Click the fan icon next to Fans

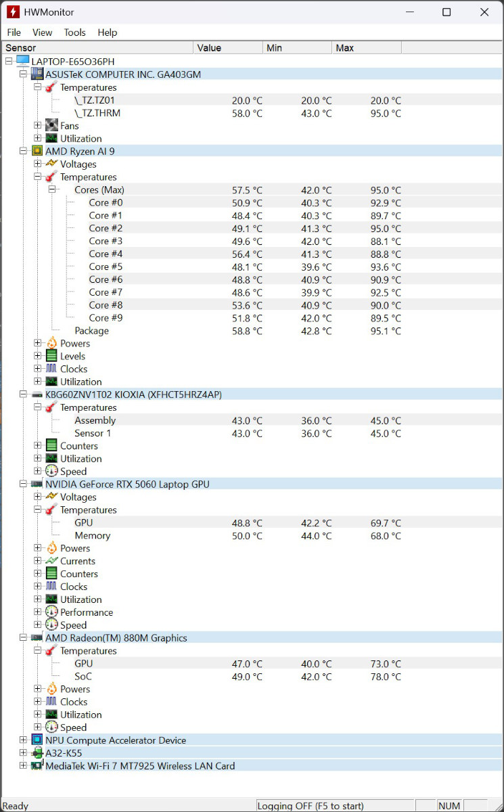(51, 126)
